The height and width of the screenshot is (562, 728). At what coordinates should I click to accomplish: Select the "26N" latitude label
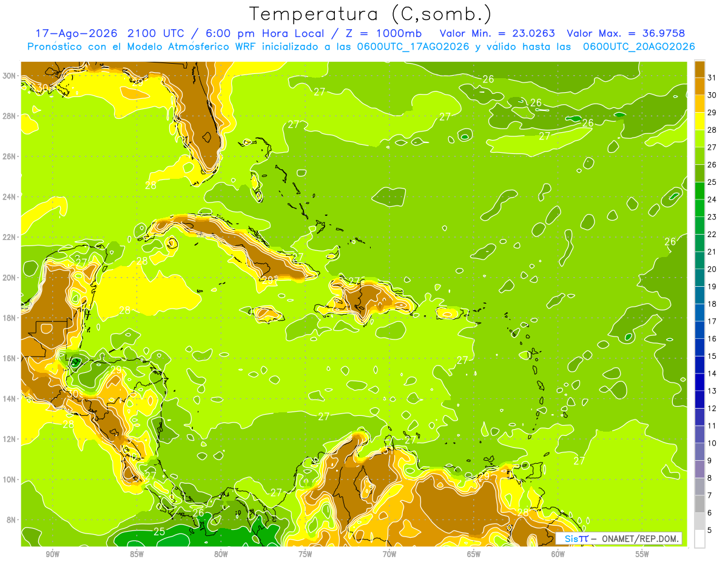10,156
